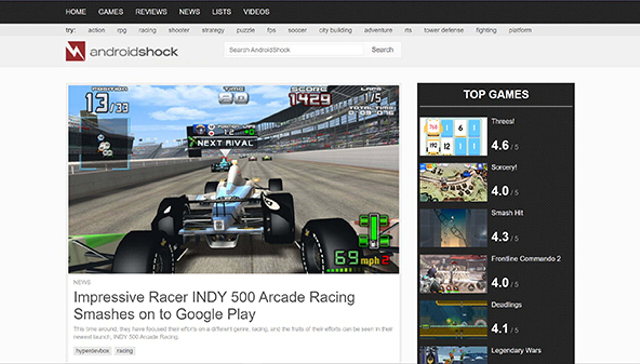Click the INDY 500 featured article image

coord(233,179)
